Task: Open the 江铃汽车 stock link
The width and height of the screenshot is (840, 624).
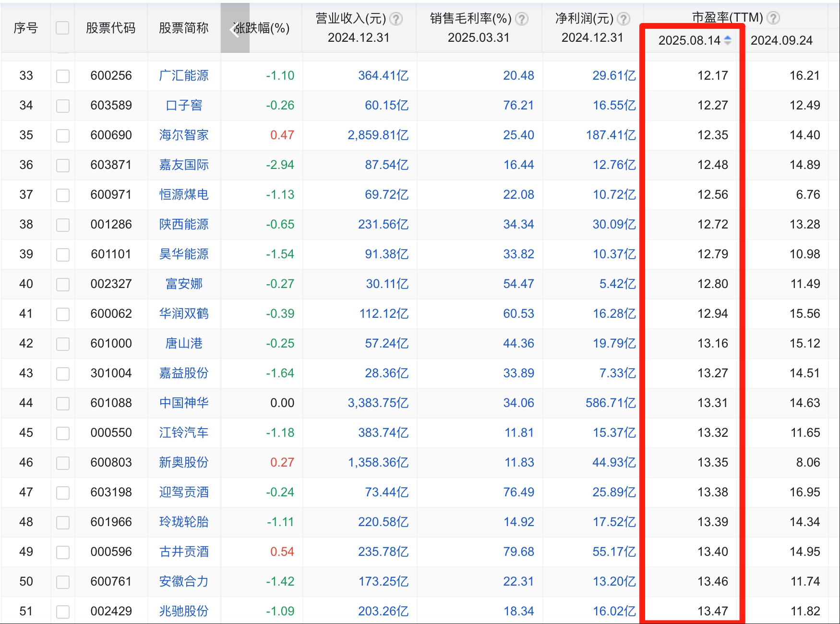Action: pos(184,432)
